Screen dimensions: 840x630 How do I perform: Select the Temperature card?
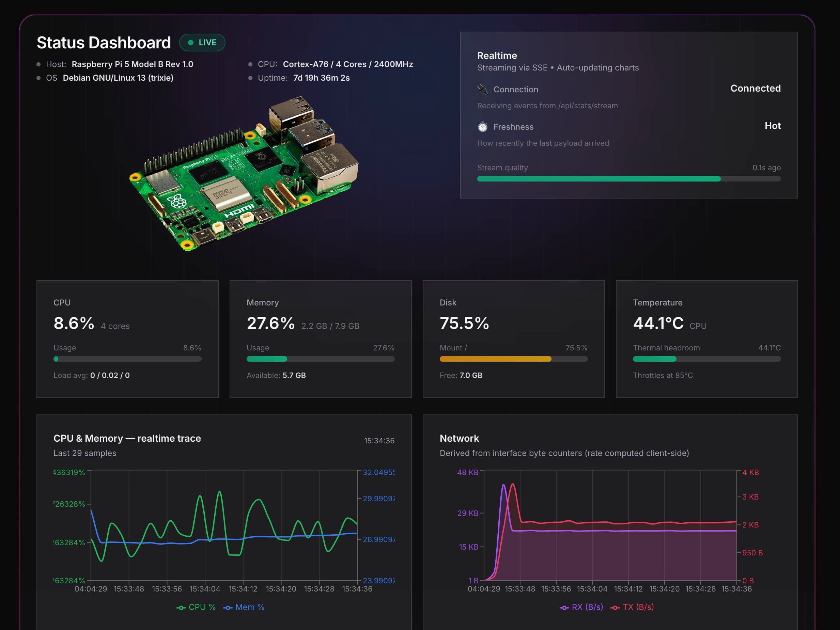(707, 340)
